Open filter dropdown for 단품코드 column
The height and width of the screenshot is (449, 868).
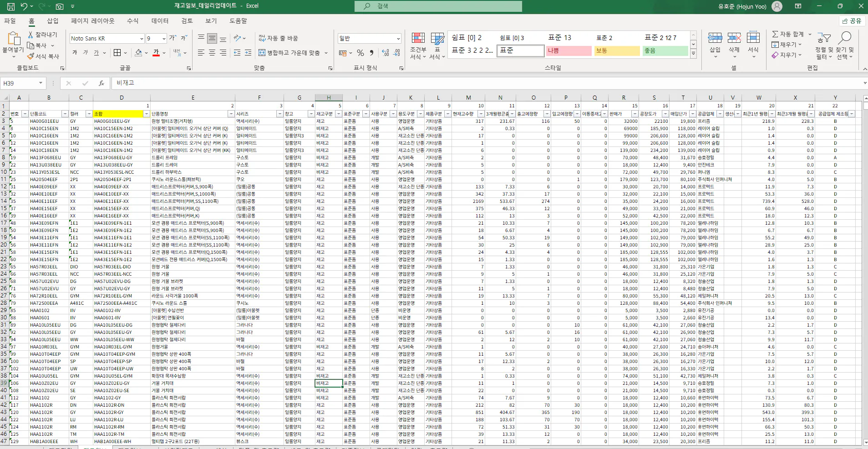click(65, 114)
